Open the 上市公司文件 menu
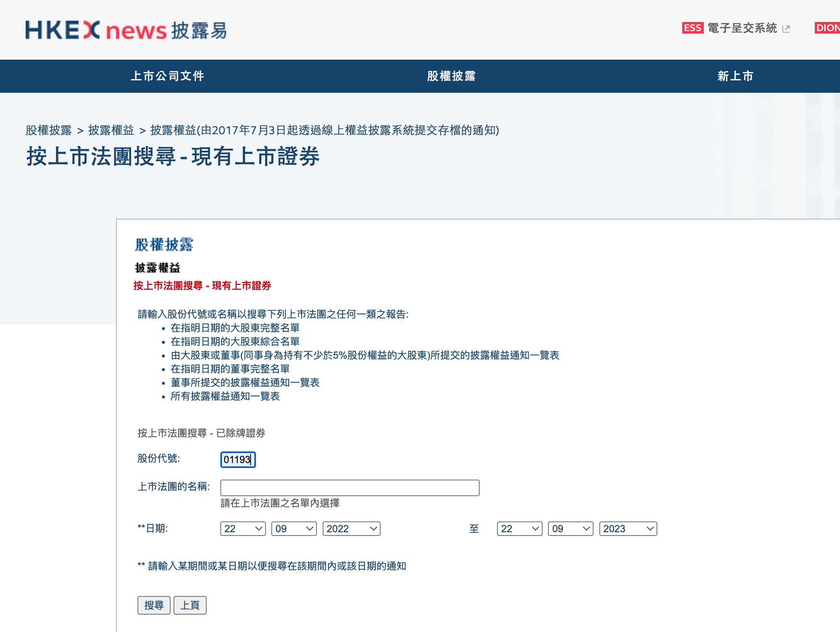Screen dimensions: 840x632 tap(167, 76)
